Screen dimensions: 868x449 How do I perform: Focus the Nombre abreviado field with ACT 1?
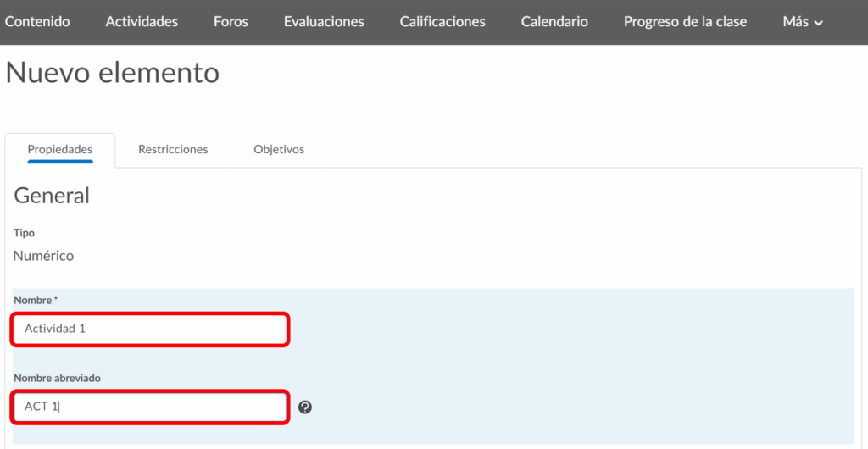pyautogui.click(x=150, y=407)
